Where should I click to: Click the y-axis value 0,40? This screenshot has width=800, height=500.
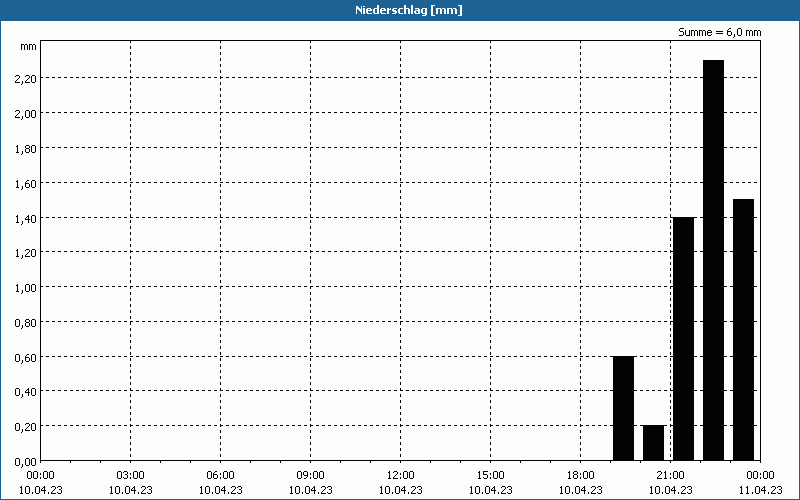[26, 392]
